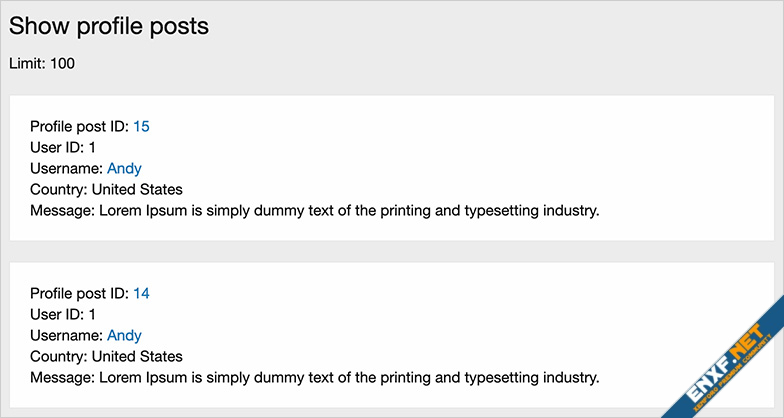Open Andy's username link in post 14
The width and height of the screenshot is (784, 418).
tap(124, 335)
